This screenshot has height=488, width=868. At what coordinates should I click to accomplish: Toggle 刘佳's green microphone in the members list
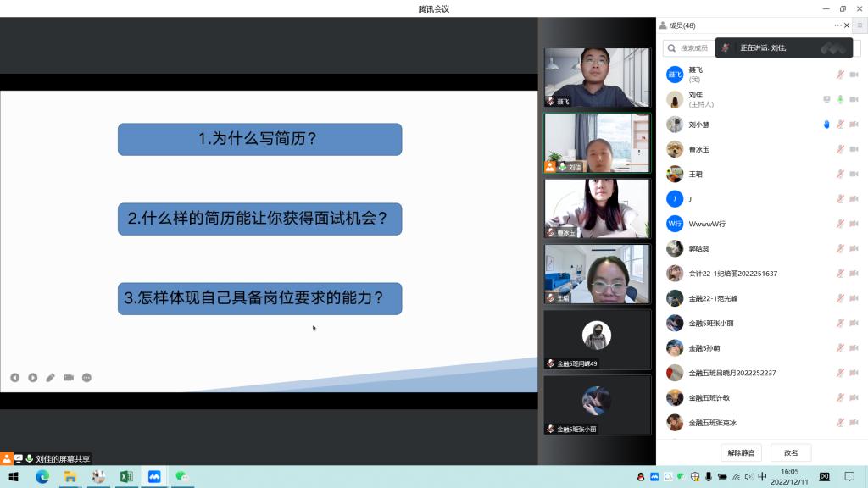point(840,99)
